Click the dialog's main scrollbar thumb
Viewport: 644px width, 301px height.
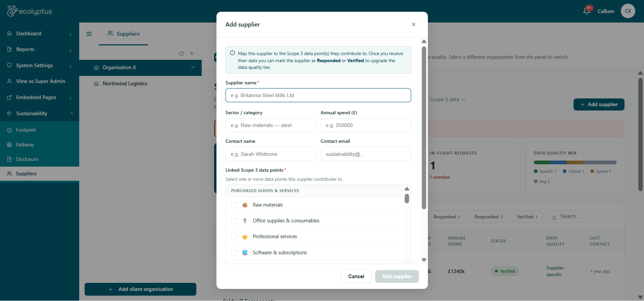pos(424,128)
